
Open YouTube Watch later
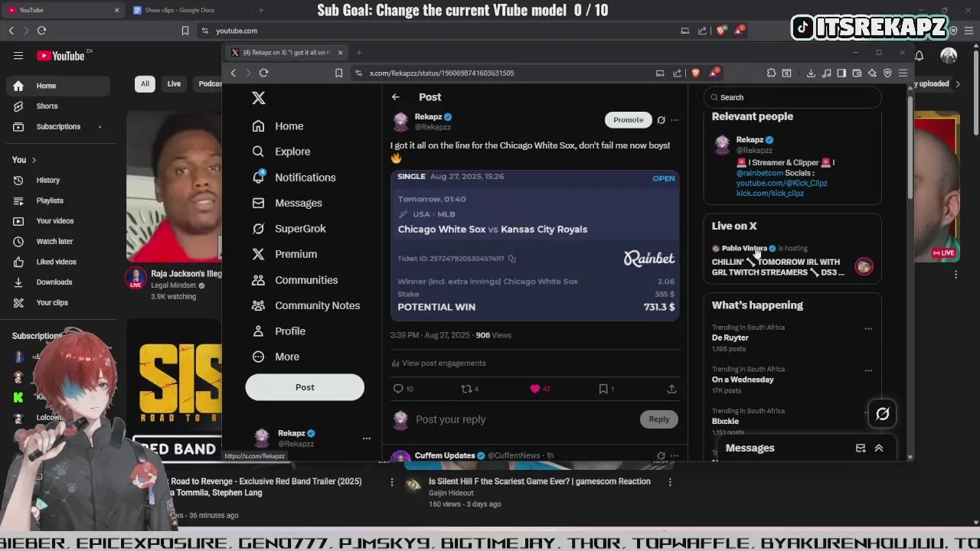tap(57, 241)
